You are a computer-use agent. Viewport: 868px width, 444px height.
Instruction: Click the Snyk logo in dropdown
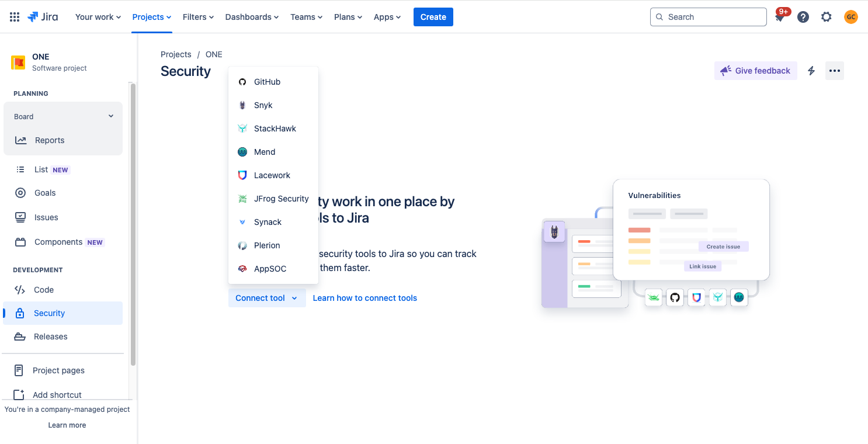[x=242, y=105]
